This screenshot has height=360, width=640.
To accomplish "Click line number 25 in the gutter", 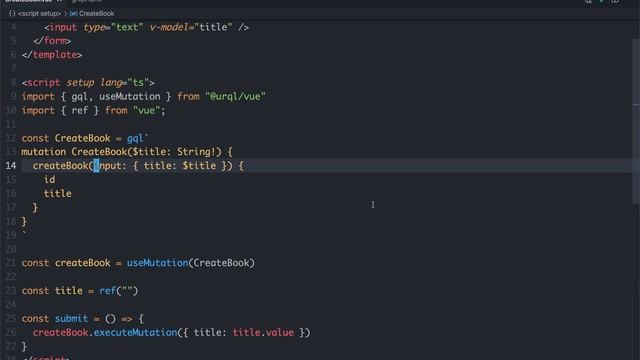I will [11, 318].
